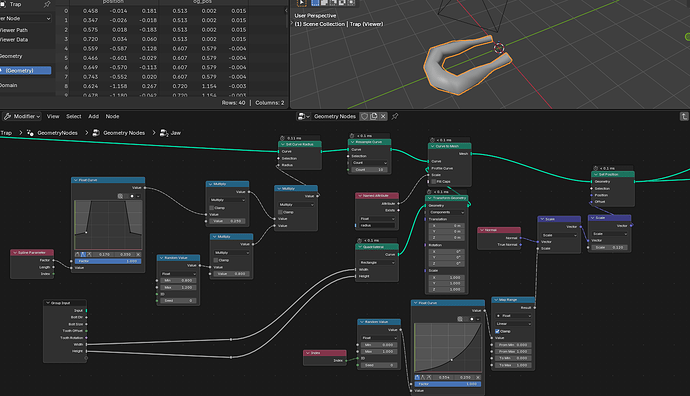690x396 pixels.
Task: Enable Clamp on the 0.250 Multiply node
Action: (x=212, y=208)
